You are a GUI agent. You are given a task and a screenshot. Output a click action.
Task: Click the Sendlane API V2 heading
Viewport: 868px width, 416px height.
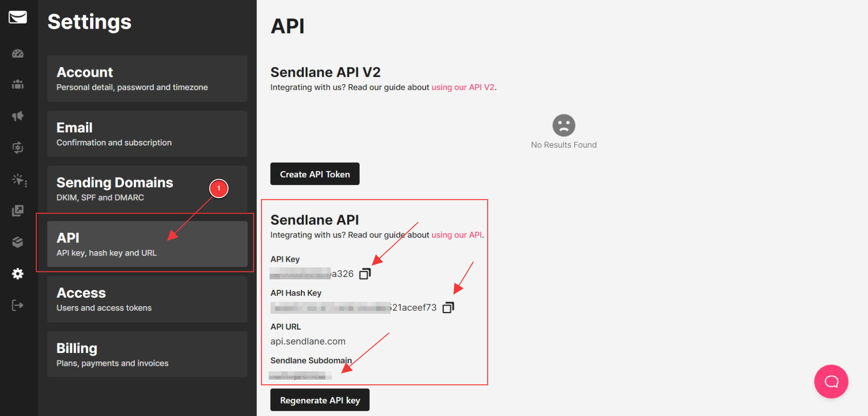coord(326,72)
